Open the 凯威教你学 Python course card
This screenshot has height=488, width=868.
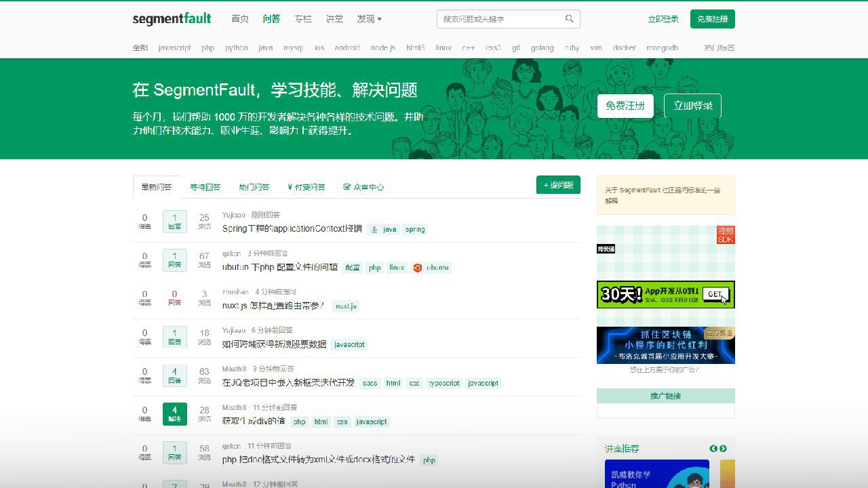(656, 474)
